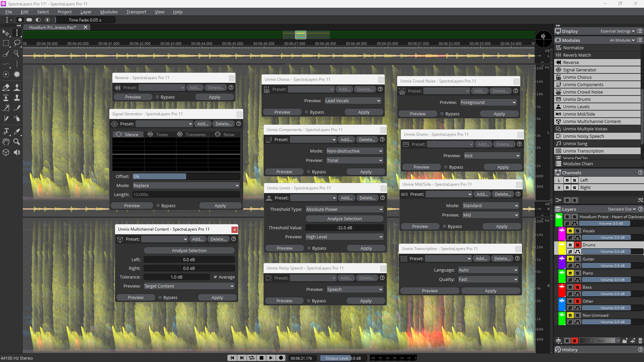Open the Modules menu
This screenshot has width=644, height=362.
(109, 12)
